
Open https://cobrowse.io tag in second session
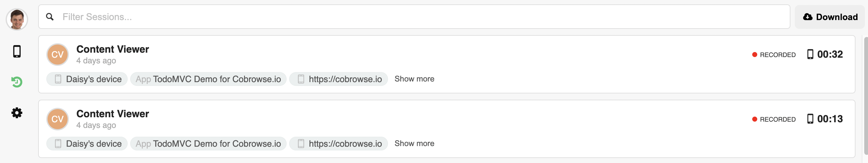coord(339,144)
